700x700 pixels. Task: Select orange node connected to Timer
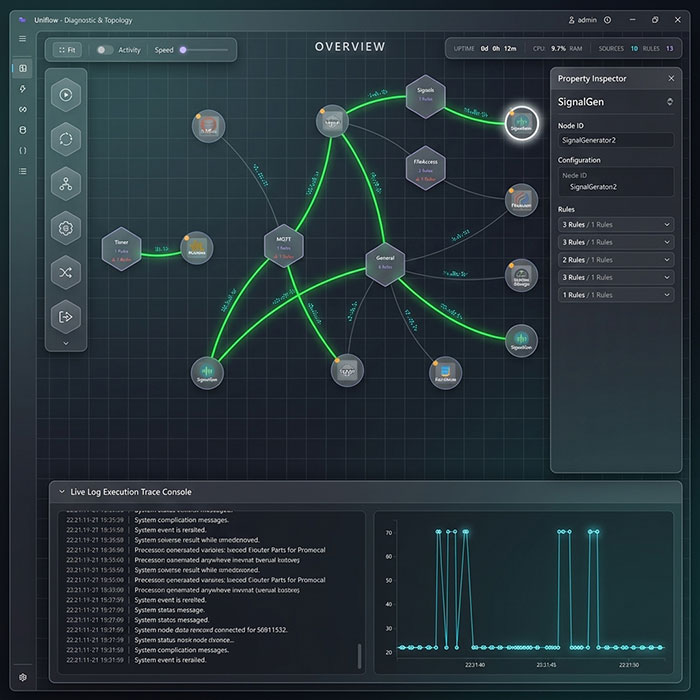pyautogui.click(x=197, y=248)
